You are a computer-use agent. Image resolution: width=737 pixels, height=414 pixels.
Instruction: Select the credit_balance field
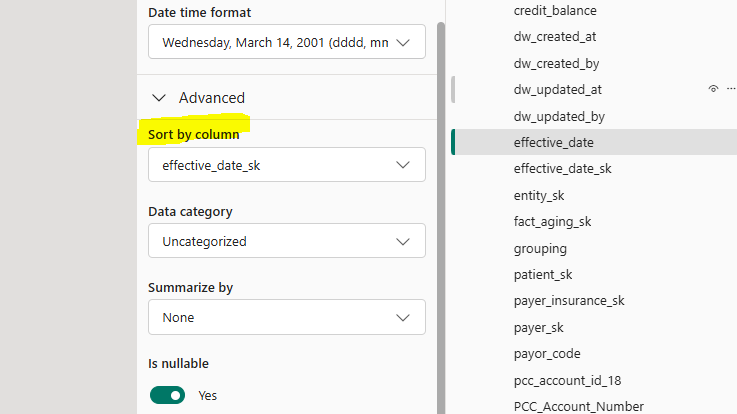click(555, 10)
